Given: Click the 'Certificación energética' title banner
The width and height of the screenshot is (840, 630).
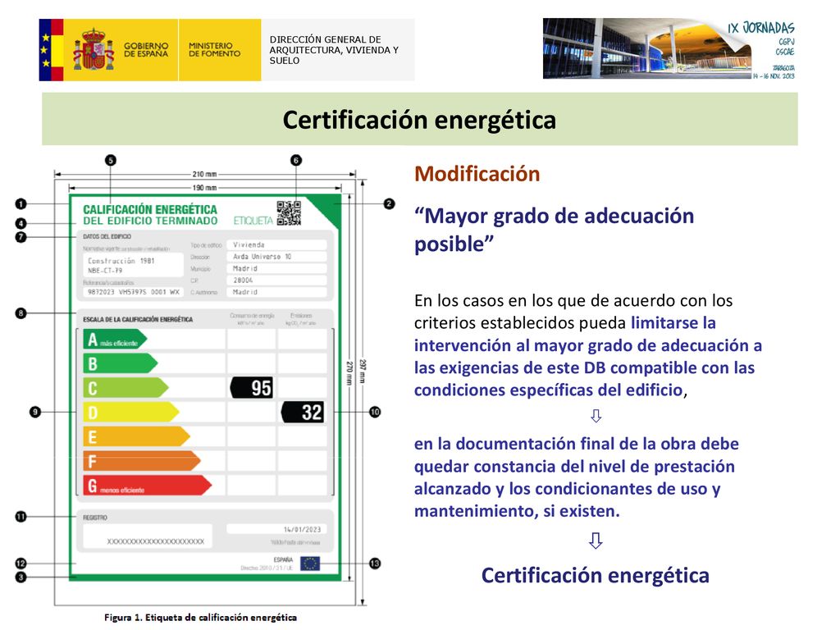Looking at the screenshot, I should [419, 119].
